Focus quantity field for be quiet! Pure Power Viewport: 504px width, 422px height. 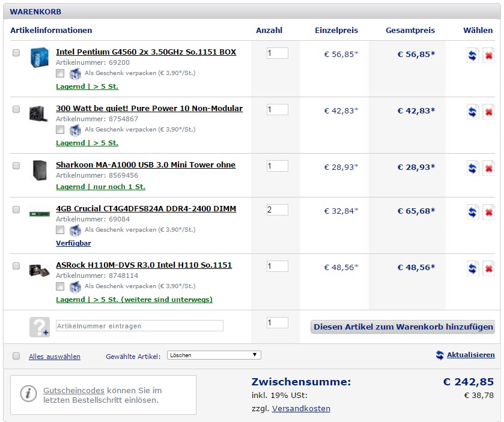tap(277, 110)
